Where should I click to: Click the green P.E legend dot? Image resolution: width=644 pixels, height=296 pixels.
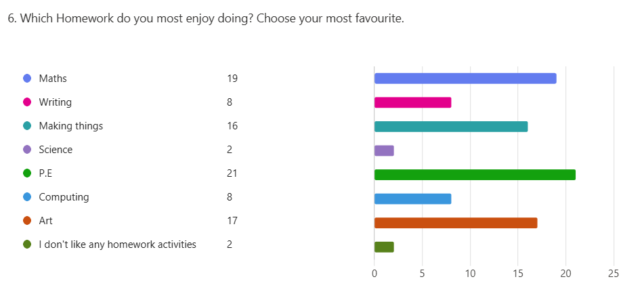pyautogui.click(x=27, y=173)
